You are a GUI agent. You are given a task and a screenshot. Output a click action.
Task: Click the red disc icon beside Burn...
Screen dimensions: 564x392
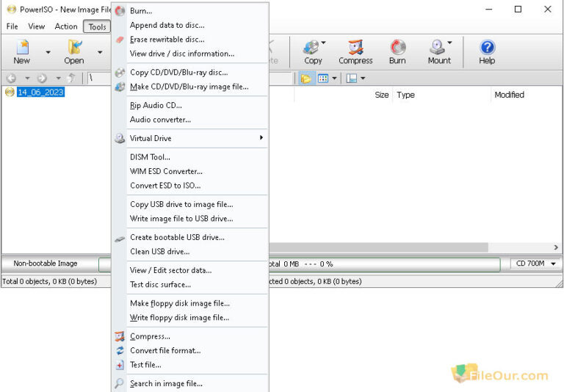pyautogui.click(x=120, y=11)
